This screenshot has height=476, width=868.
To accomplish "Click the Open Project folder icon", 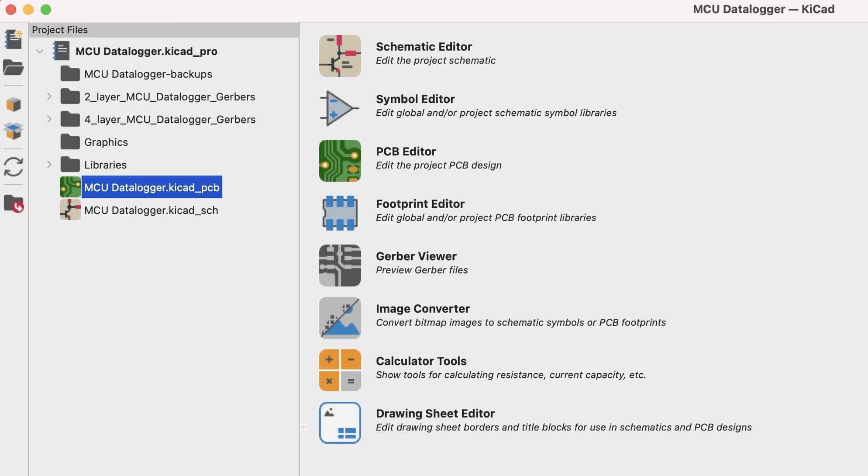I will [14, 68].
